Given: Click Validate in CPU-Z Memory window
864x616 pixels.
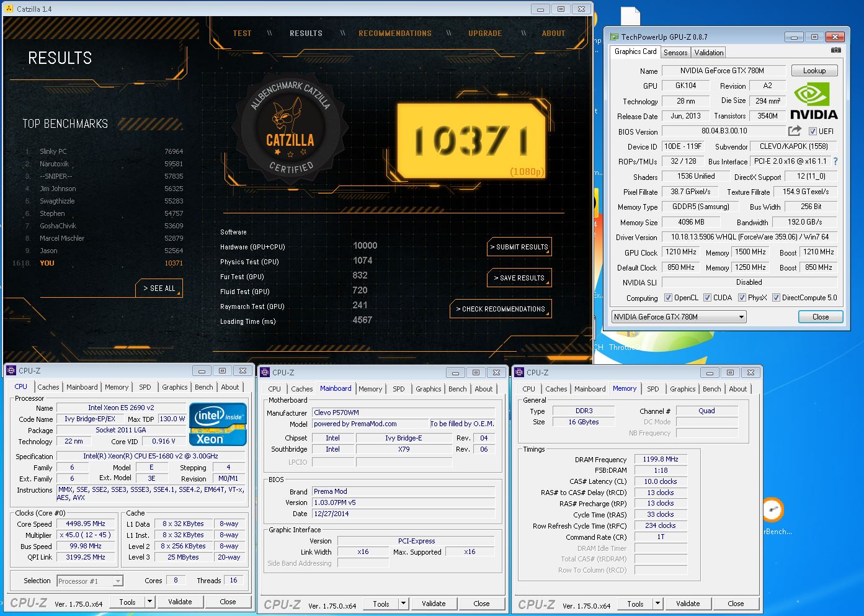Looking at the screenshot, I should pos(688,604).
